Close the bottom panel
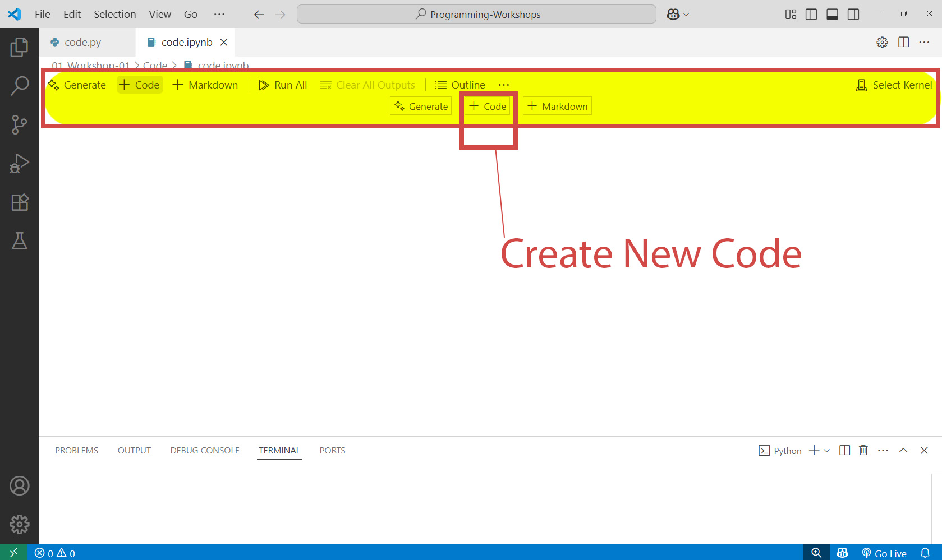The image size is (942, 560). (924, 450)
